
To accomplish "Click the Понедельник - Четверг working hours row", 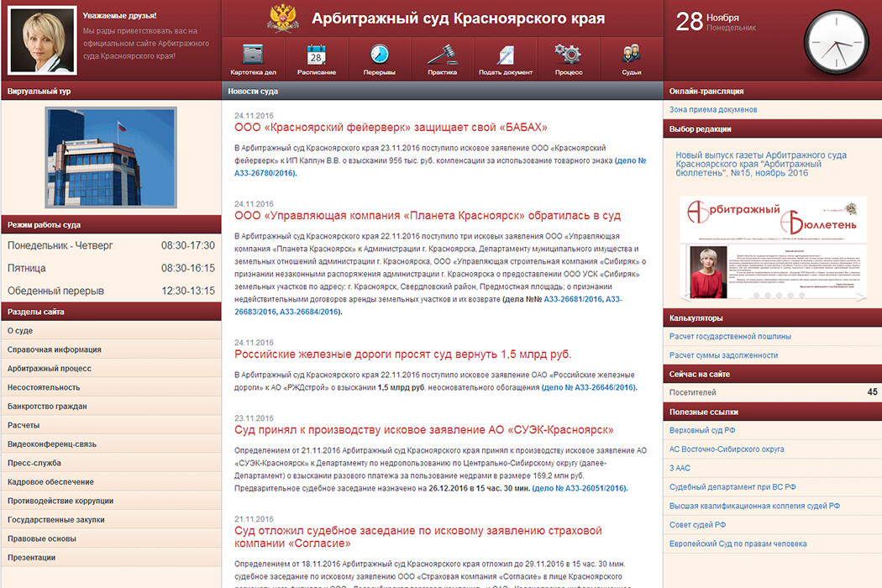I will tap(112, 245).
